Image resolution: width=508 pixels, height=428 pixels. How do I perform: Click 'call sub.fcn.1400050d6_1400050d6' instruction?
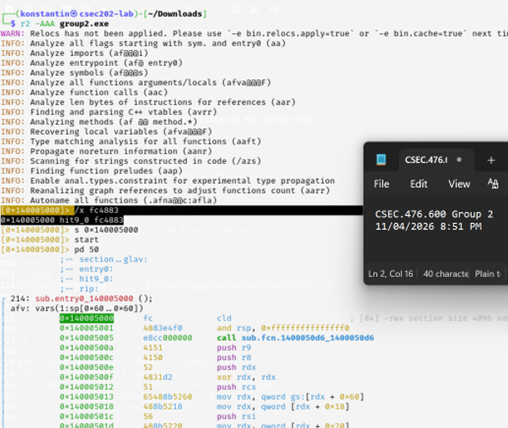295,338
